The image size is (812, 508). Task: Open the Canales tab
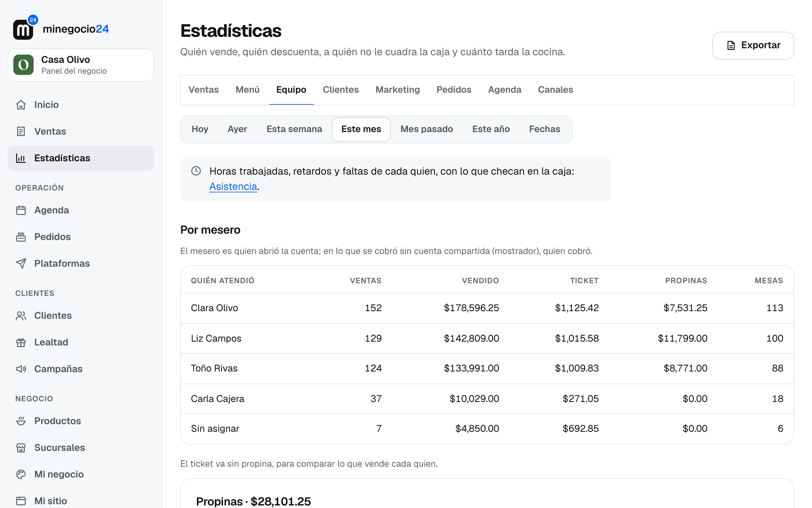pos(555,90)
